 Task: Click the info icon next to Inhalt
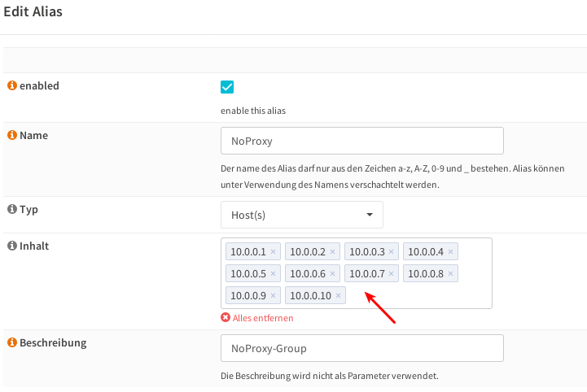[x=12, y=246]
